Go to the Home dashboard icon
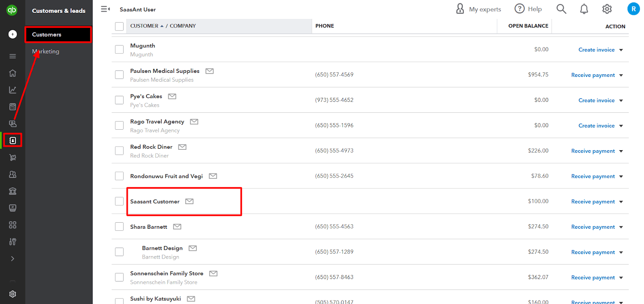Screen dimensions: 644x304 (x=12, y=73)
